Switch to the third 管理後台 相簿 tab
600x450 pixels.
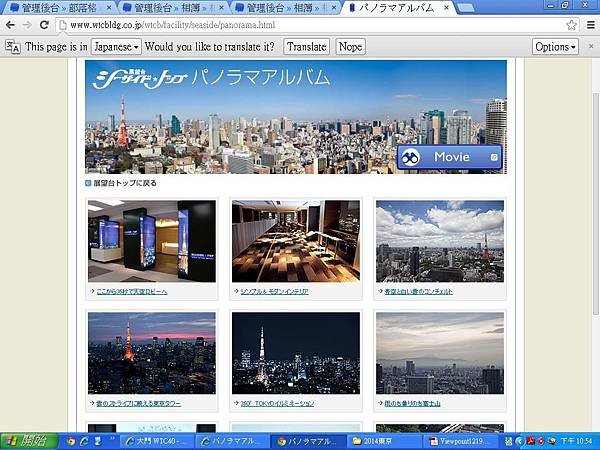click(286, 8)
